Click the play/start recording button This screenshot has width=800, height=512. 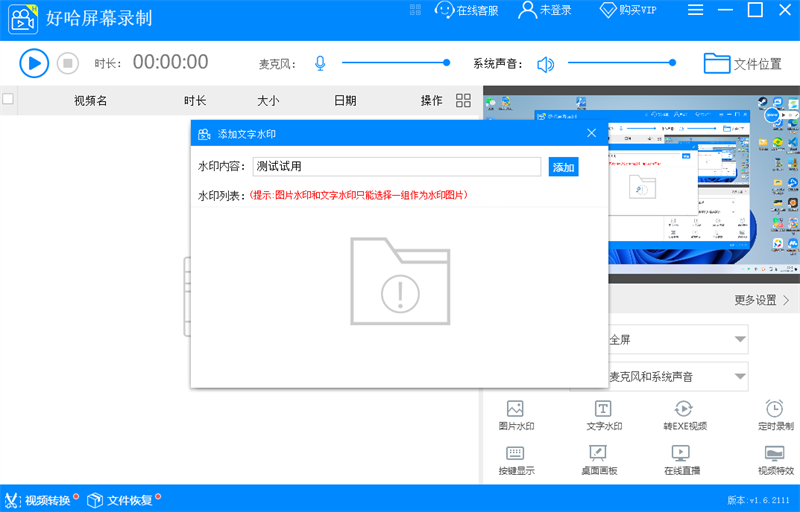click(34, 64)
